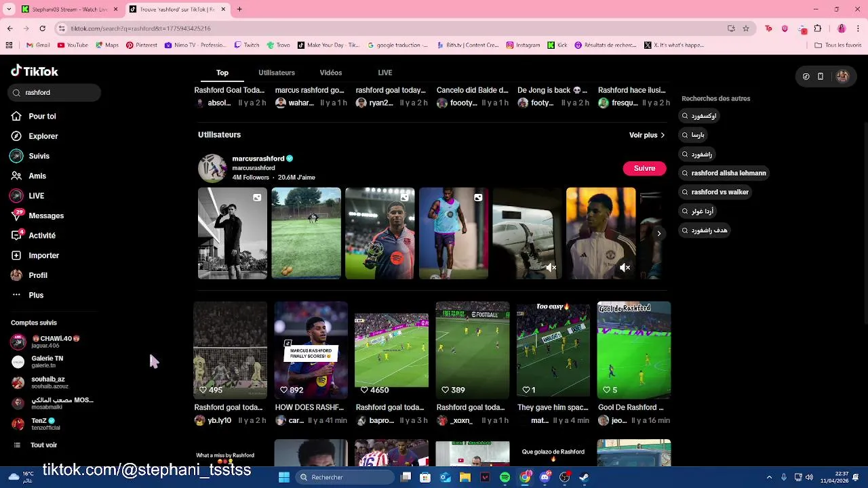Show hidden system tray icons
This screenshot has height=488, width=868.
click(x=769, y=477)
